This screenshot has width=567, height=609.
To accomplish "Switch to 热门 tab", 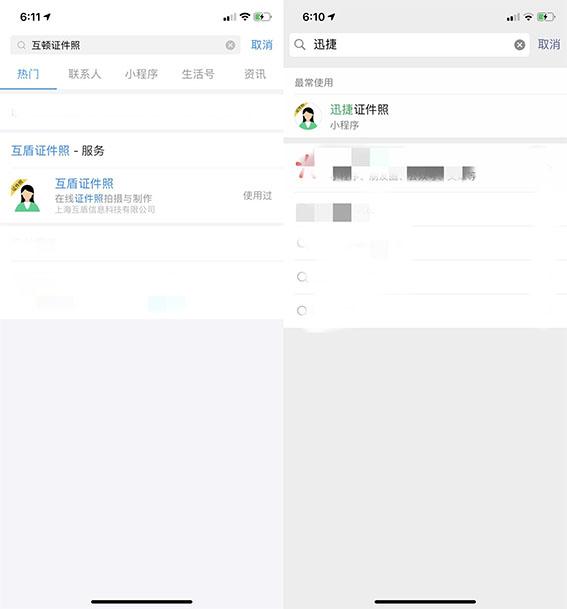I will pyautogui.click(x=28, y=74).
